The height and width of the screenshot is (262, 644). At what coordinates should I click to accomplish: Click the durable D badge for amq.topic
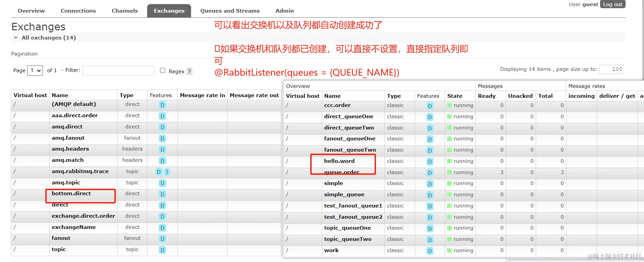pos(162,183)
